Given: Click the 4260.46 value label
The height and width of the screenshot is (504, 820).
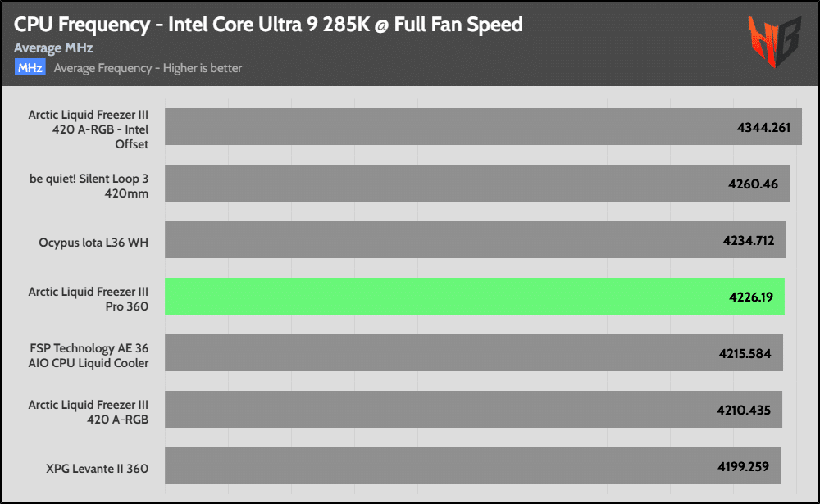Looking at the screenshot, I should (753, 184).
